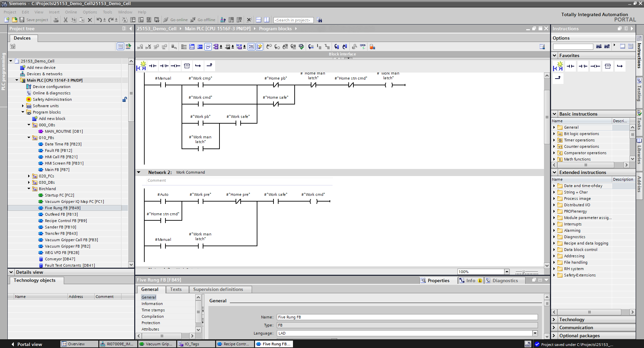Toggle column headers view in Instructions options
This screenshot has height=348, width=644.
pyautogui.click(x=631, y=46)
